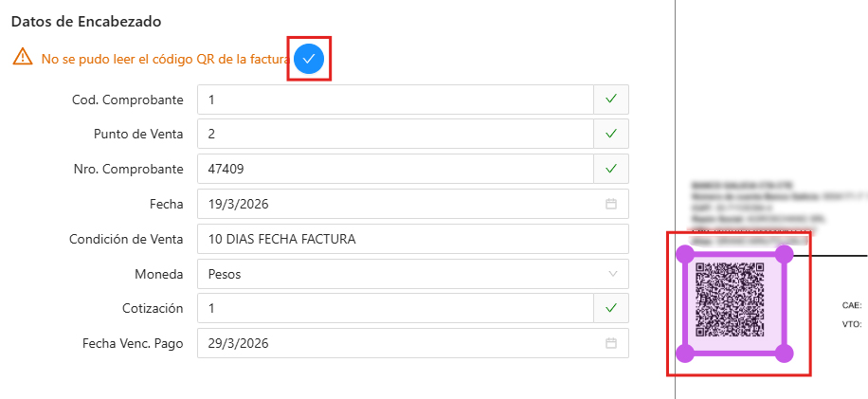Select the Nro. Comprobante field 47409
Viewport: 868px width, 399px height.
pos(396,169)
